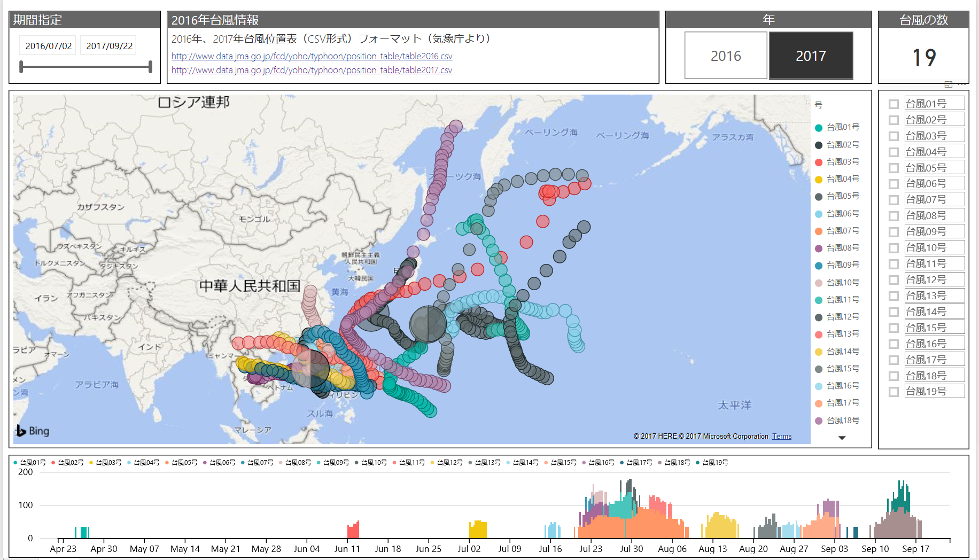
Task: Expand the map legend with the down arrow
Action: (x=842, y=438)
